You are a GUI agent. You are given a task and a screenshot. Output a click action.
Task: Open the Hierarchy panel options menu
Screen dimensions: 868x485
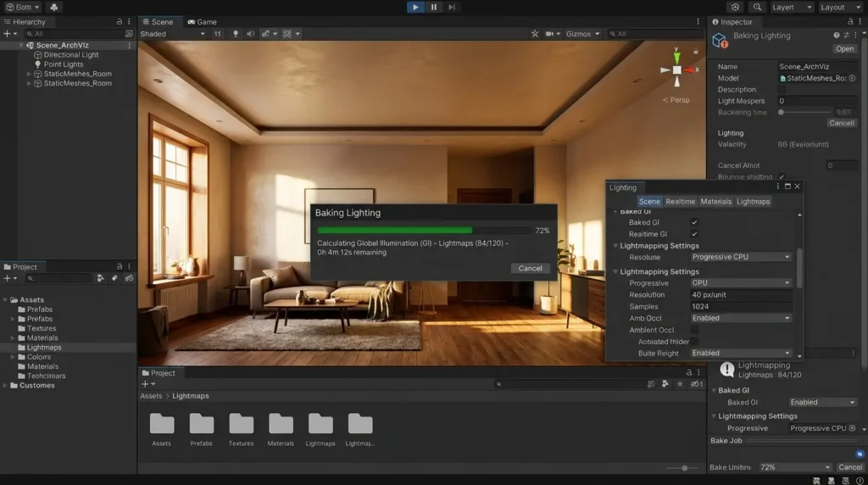pos(129,21)
